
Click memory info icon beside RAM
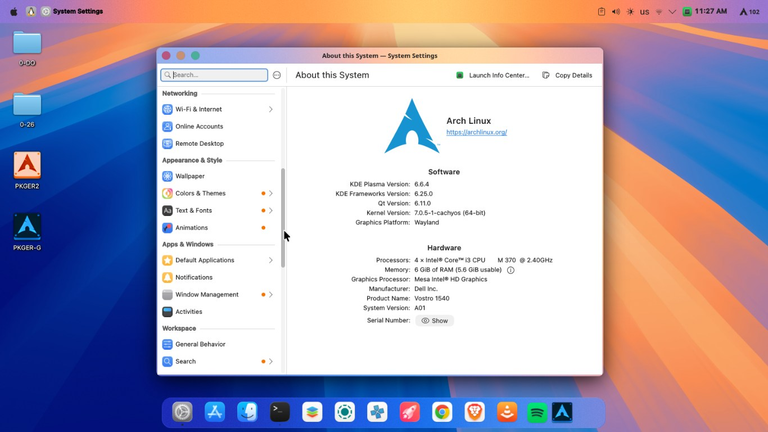(510, 270)
